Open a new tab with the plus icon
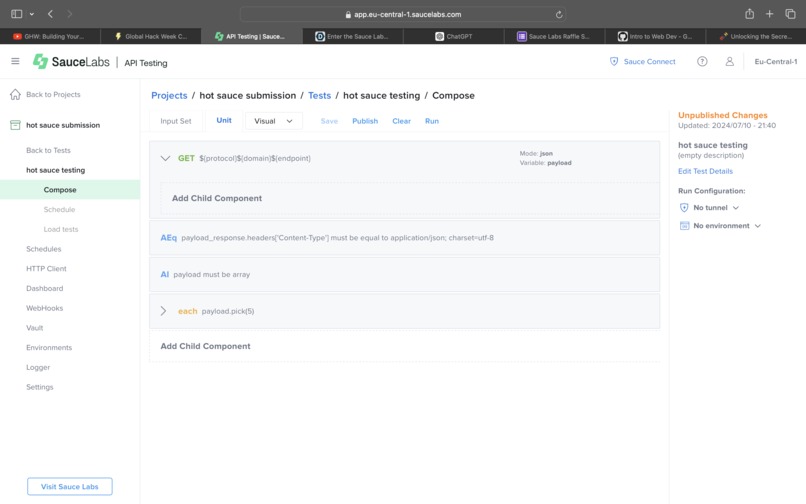 coord(770,14)
